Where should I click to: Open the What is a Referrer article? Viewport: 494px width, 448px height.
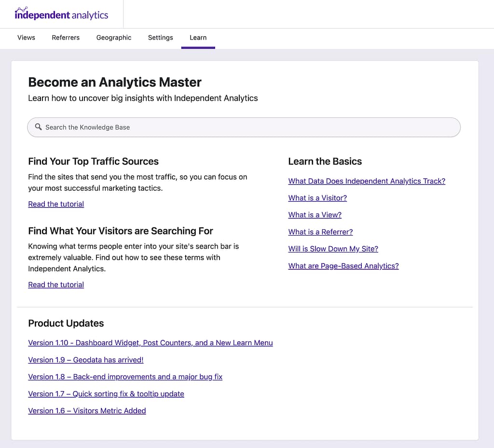tap(320, 232)
